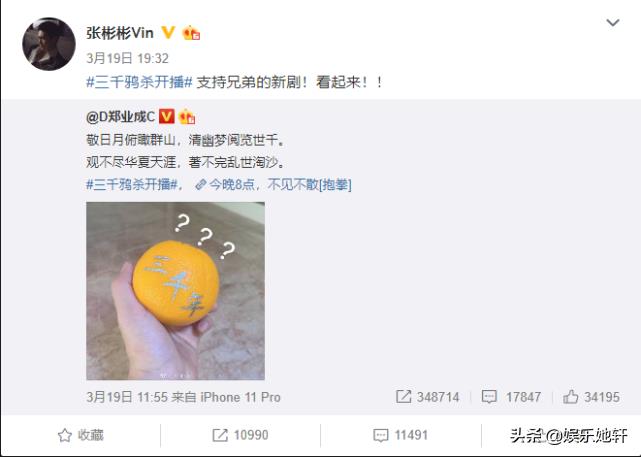Repost this post using the 10990 button
641x457 pixels.
(240, 435)
